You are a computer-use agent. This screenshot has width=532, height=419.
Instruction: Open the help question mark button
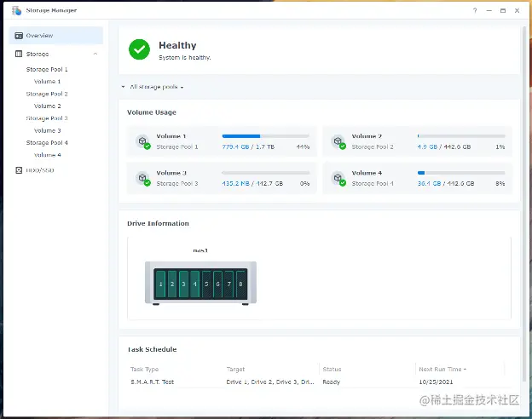point(475,10)
